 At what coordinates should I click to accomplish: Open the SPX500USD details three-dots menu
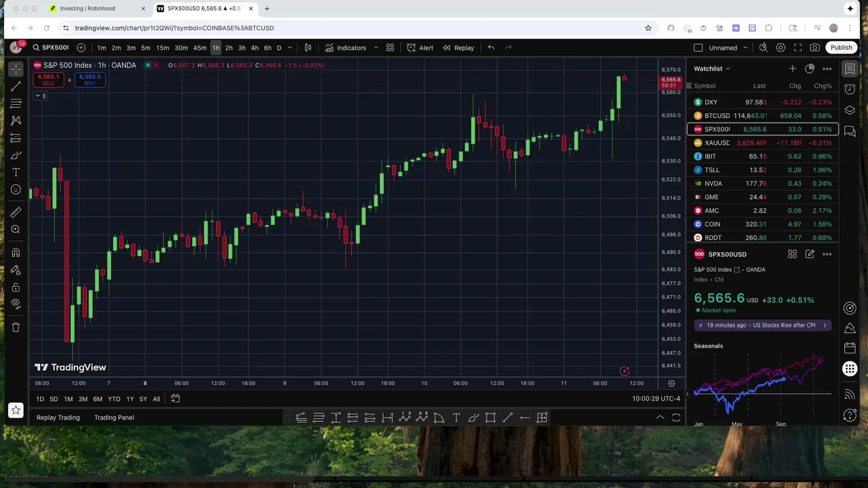[827, 254]
